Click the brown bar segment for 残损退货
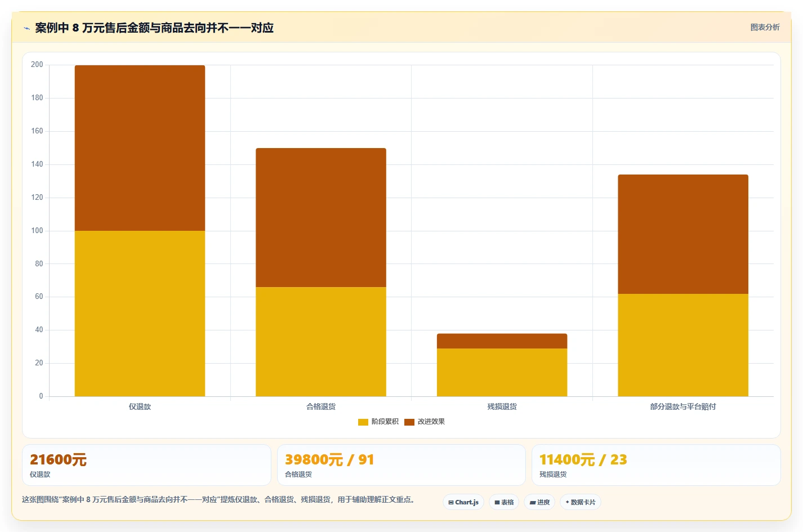The image size is (803, 532). (502, 341)
